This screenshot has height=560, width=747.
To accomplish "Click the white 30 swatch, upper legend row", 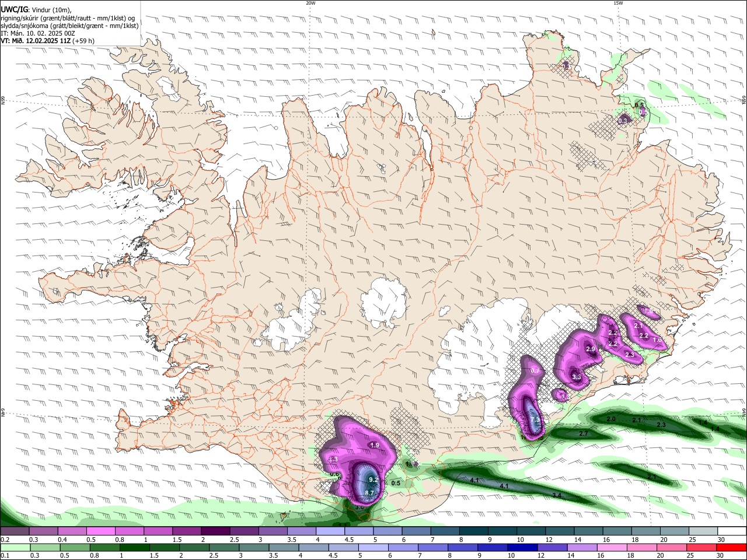I will point(732,531).
